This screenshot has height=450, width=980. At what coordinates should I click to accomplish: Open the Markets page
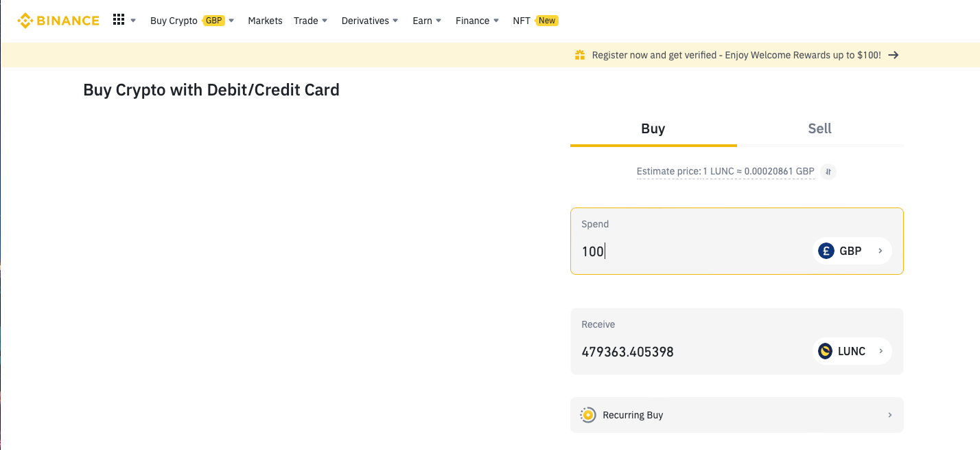(x=265, y=21)
